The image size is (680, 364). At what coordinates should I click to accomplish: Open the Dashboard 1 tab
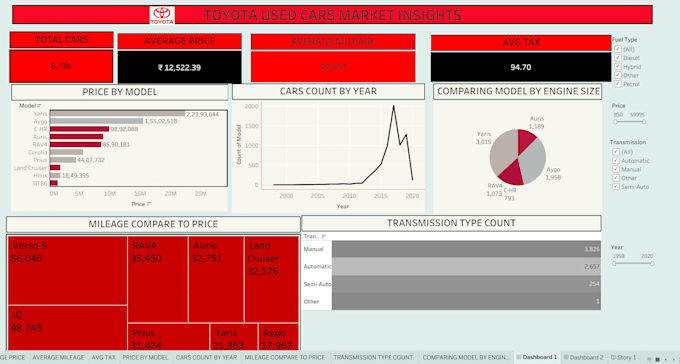[537, 357]
